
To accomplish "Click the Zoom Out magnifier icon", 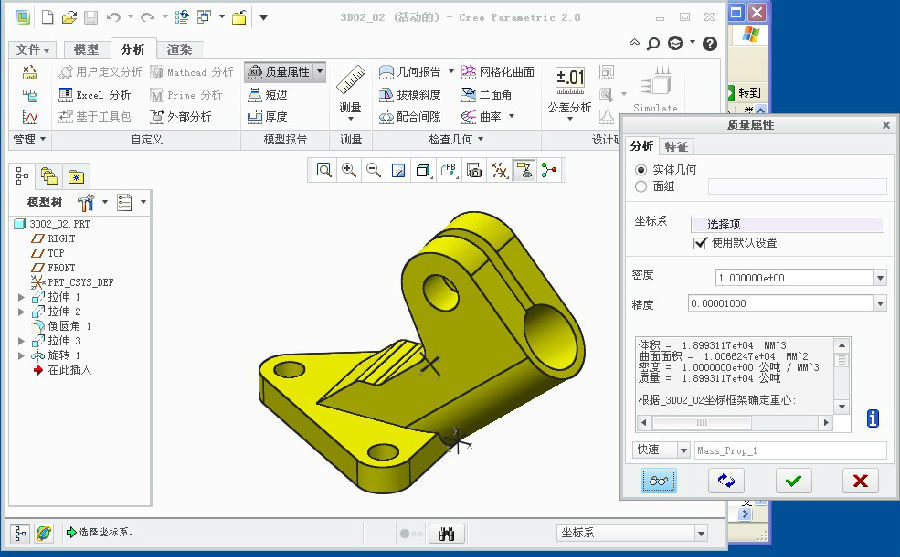I will point(374,170).
